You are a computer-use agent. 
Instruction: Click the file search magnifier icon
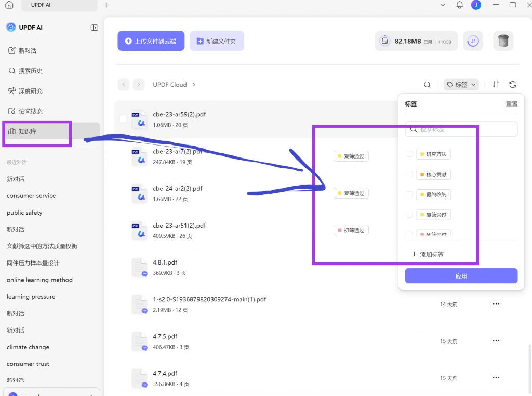[427, 85]
